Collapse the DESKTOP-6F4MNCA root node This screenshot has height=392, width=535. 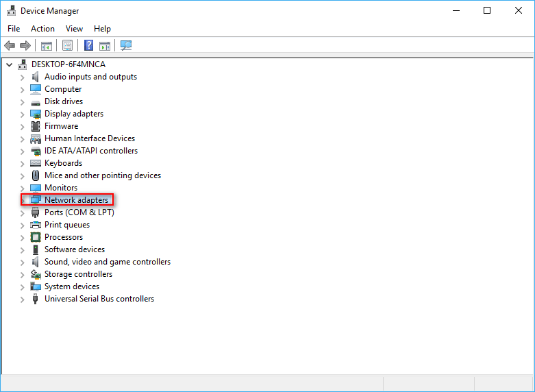[x=9, y=64]
